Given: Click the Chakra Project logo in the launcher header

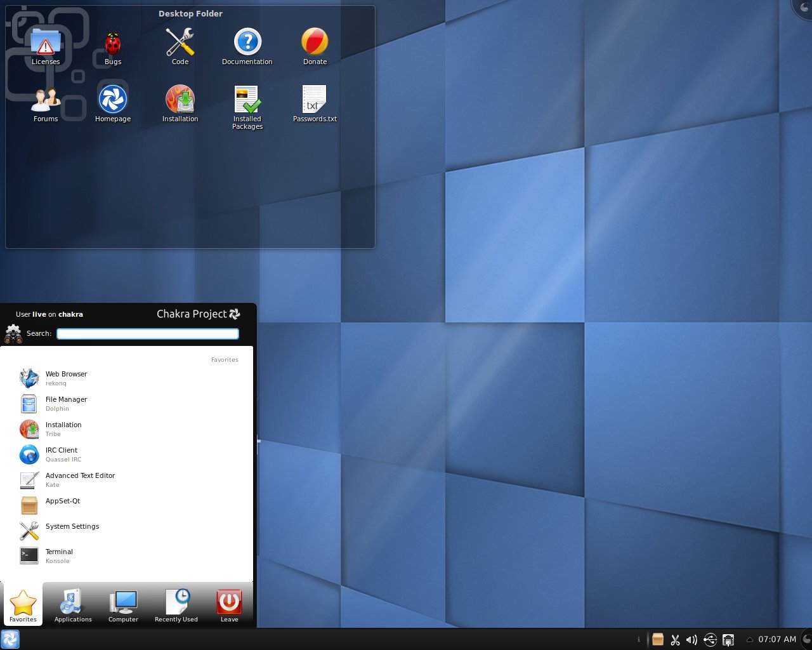Looking at the screenshot, I should click(x=199, y=314).
